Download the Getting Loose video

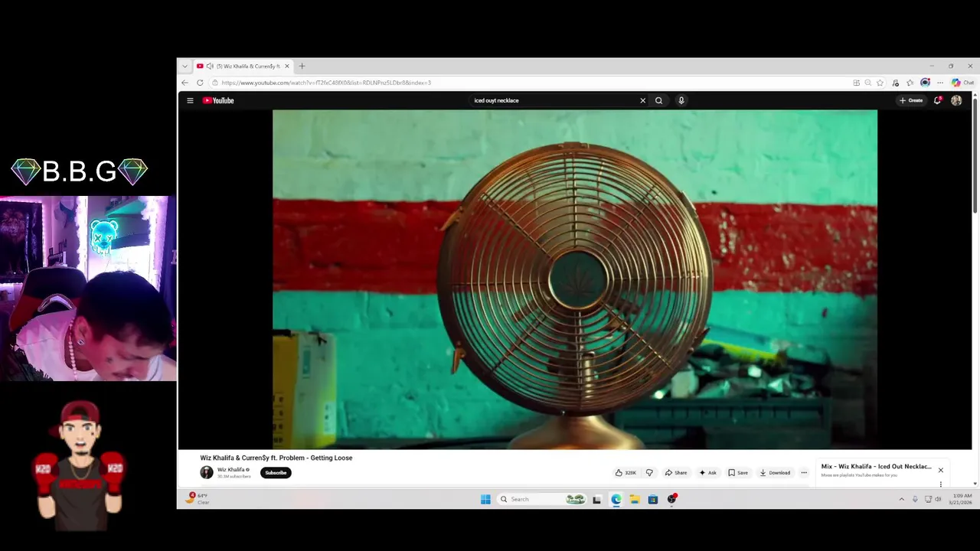775,472
